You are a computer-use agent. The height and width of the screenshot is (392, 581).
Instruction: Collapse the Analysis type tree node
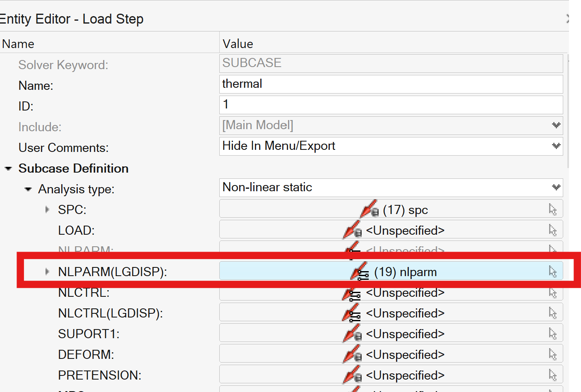(x=28, y=189)
